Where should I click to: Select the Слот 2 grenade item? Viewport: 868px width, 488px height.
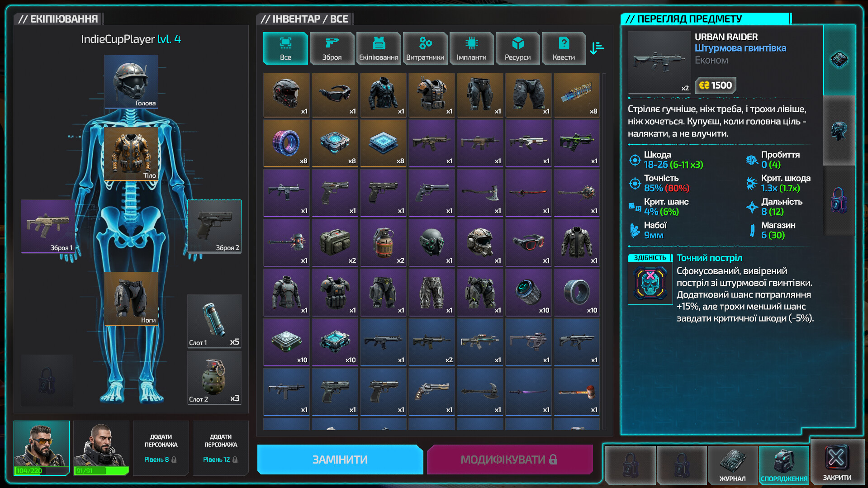214,378
